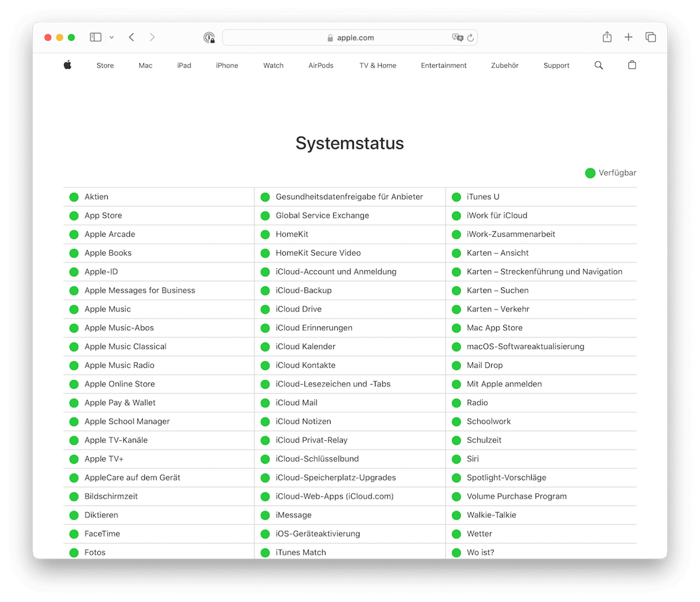Select the Volume Purchase Program entry

point(541,497)
